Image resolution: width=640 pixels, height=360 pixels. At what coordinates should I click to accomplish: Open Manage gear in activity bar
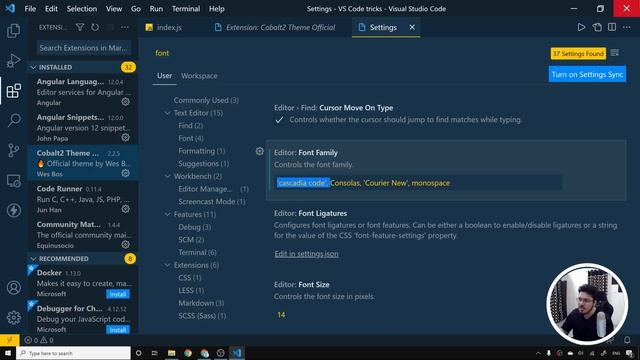point(13,318)
